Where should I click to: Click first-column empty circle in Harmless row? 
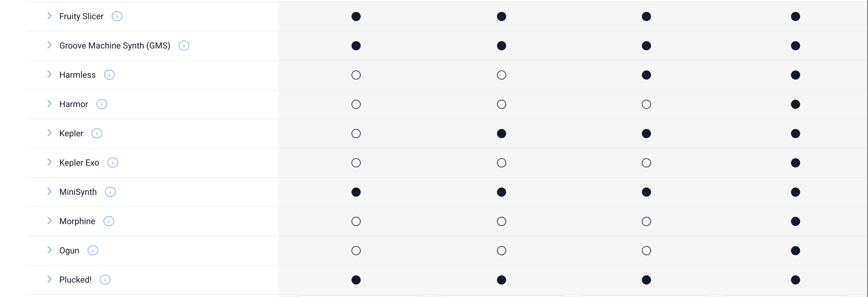(356, 75)
